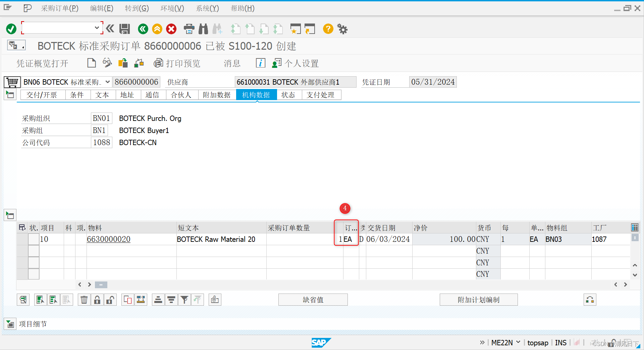644x350 pixels.
Task: Open 个人设置 personal settings
Action: pos(294,63)
